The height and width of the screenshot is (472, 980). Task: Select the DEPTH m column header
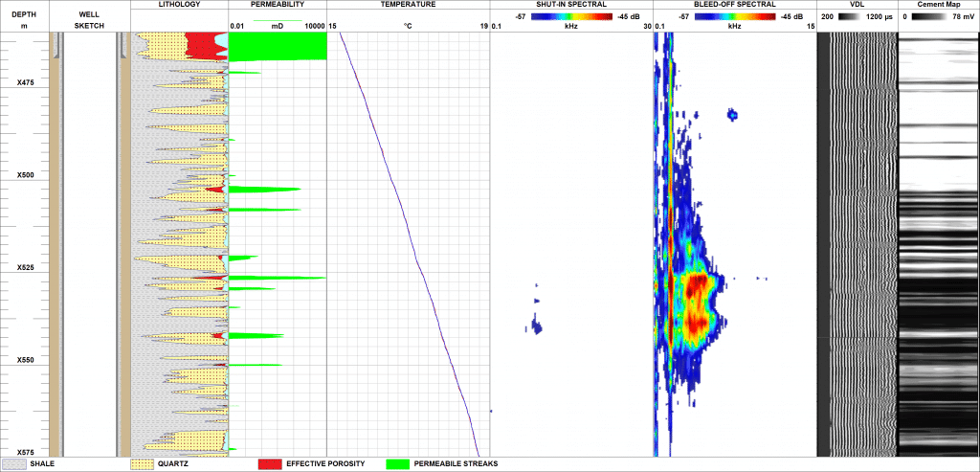click(24, 20)
